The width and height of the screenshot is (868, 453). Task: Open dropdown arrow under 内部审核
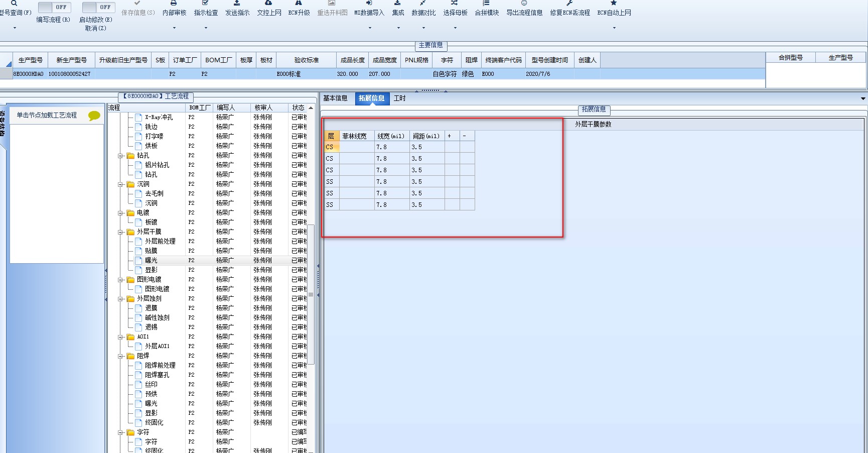(x=174, y=28)
